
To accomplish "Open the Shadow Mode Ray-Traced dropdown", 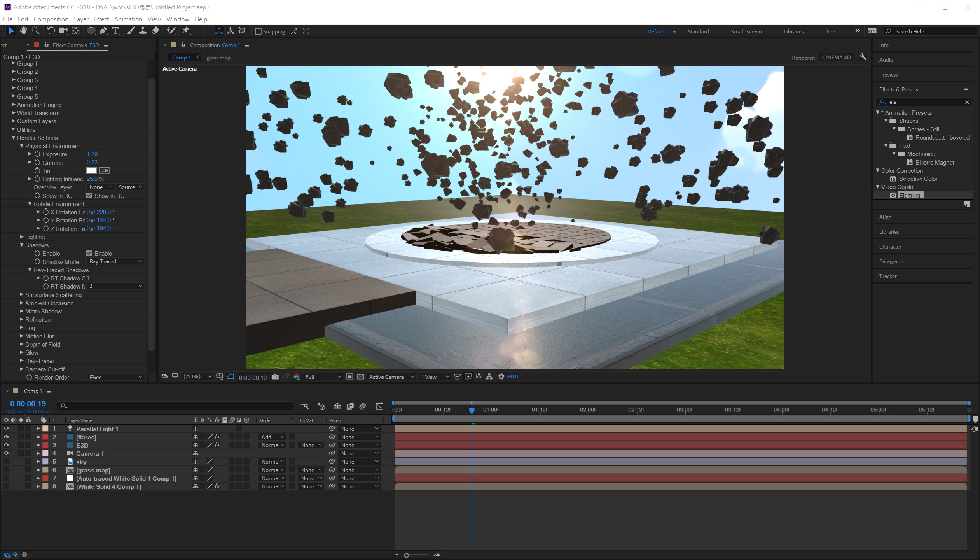I will coord(115,262).
